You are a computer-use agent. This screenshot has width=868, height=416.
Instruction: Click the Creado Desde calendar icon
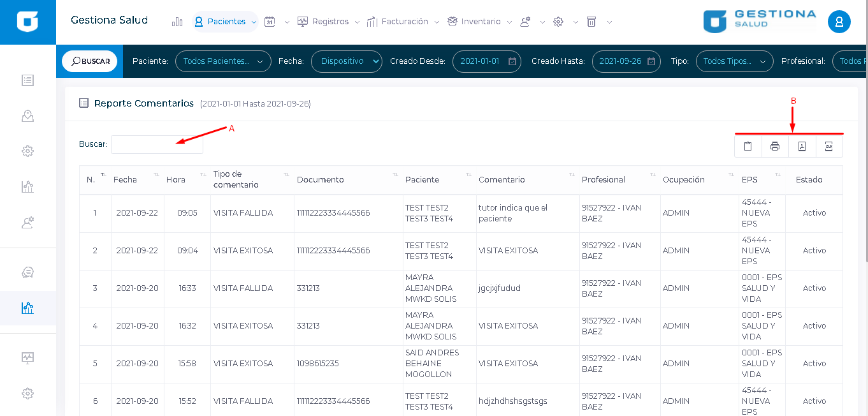click(512, 61)
